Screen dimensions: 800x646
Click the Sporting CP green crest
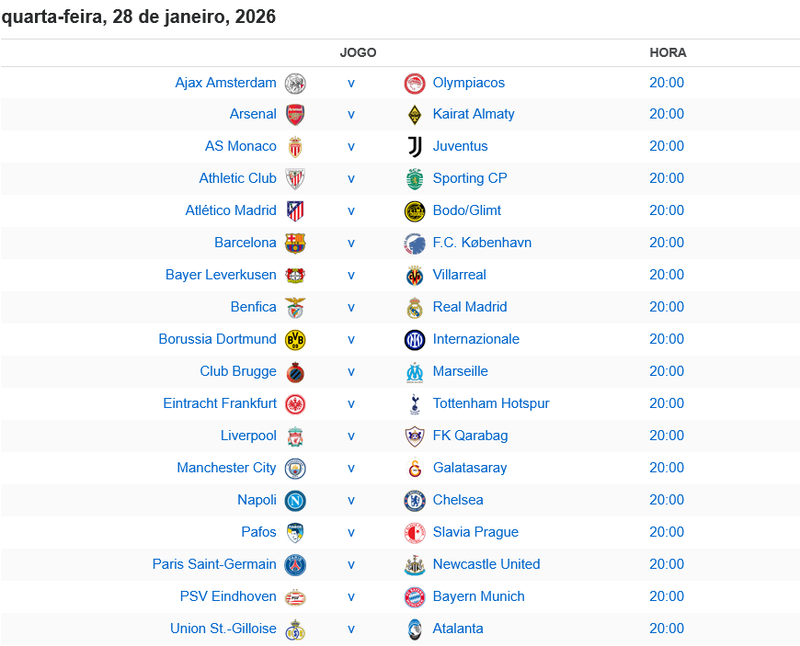pos(414,179)
